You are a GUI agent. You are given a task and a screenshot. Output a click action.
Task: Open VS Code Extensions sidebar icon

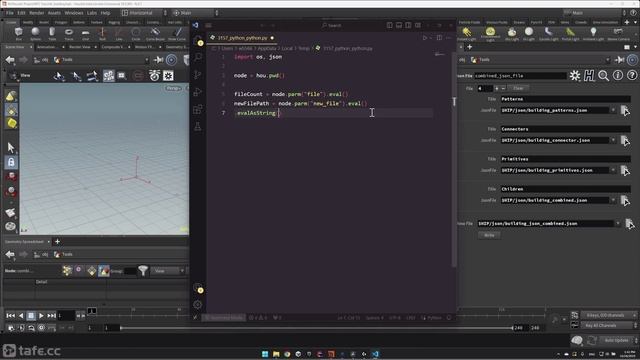[198, 109]
